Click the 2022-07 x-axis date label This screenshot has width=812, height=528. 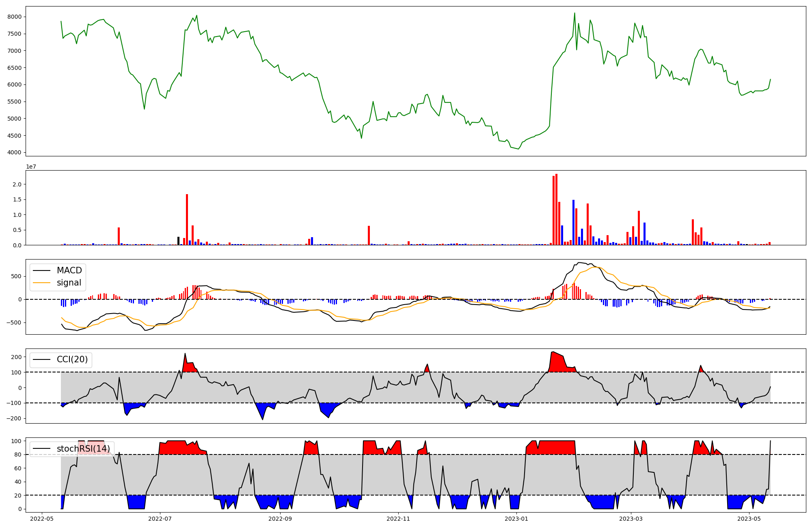click(160, 519)
